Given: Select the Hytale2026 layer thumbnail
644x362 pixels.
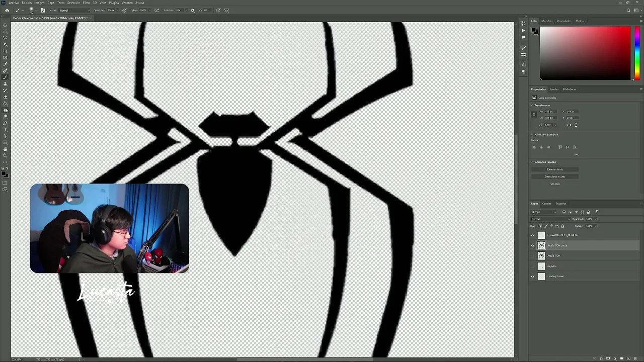Looking at the screenshot, I should [x=541, y=235].
